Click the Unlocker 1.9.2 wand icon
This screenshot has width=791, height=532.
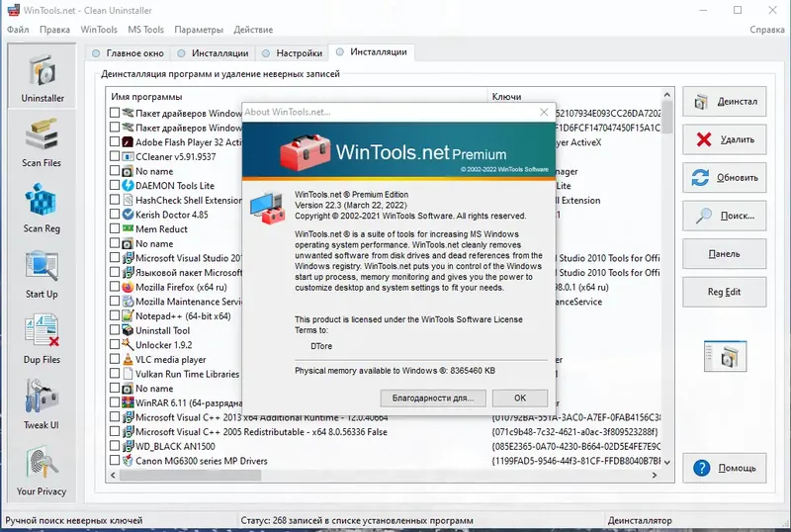(x=128, y=345)
